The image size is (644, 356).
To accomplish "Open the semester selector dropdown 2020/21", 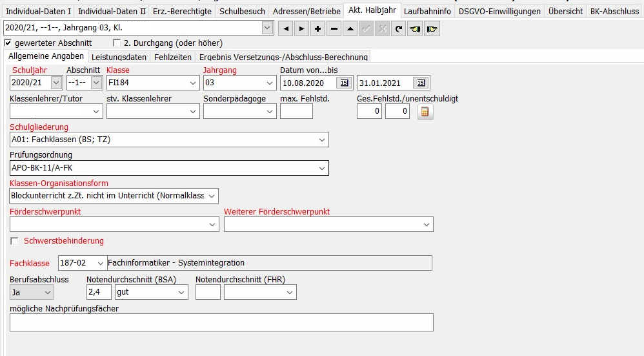I will pos(267,28).
